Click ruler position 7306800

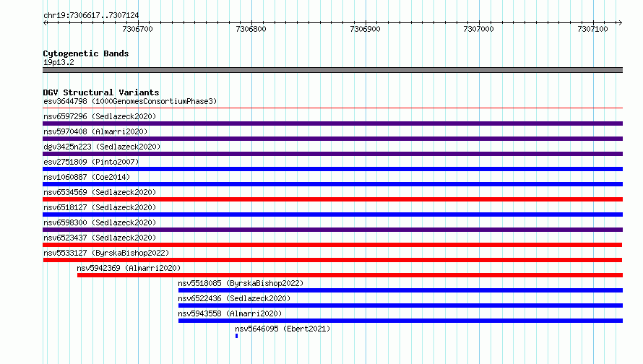pos(251,29)
